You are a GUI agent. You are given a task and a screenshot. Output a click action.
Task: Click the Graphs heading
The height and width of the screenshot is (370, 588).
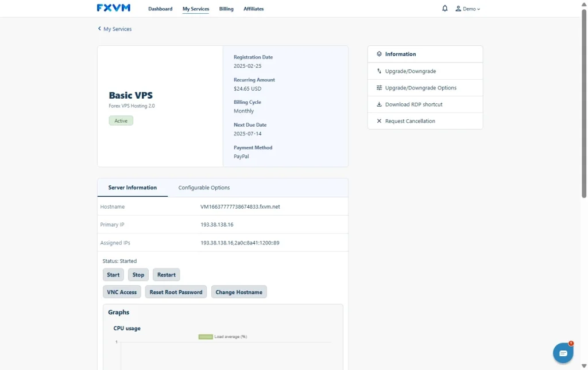[x=118, y=312]
